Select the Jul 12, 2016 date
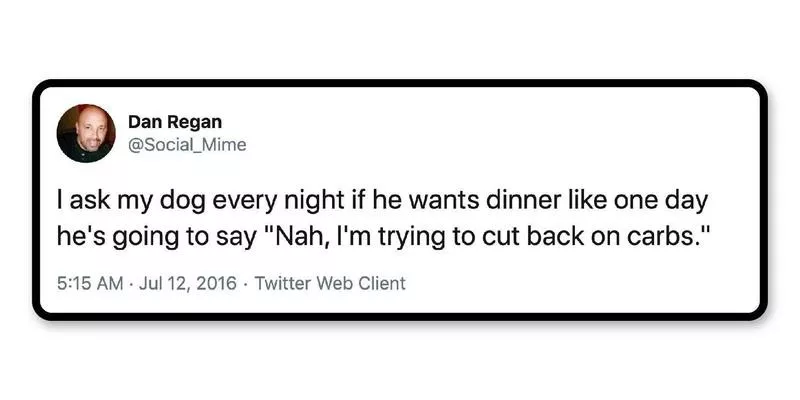The width and height of the screenshot is (800, 400). (188, 283)
